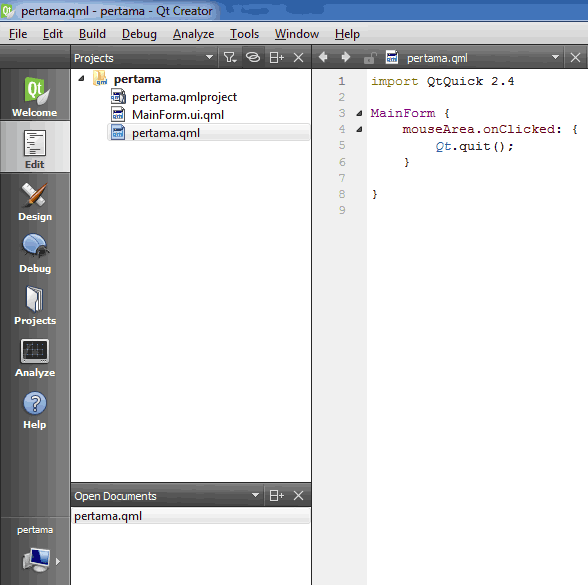Click the Qt Creator title bar icon
The image size is (588, 585).
point(8,11)
